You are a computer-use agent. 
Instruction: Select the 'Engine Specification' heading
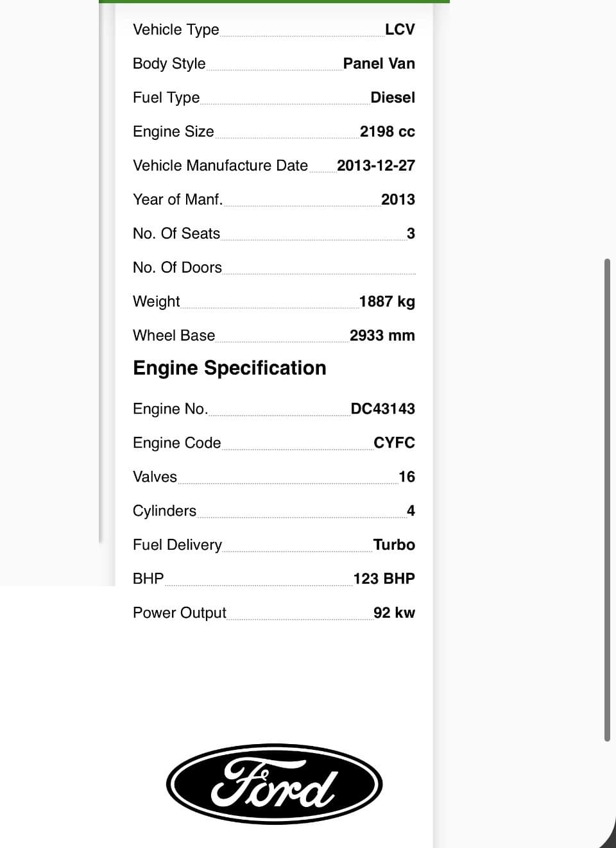coord(230,368)
